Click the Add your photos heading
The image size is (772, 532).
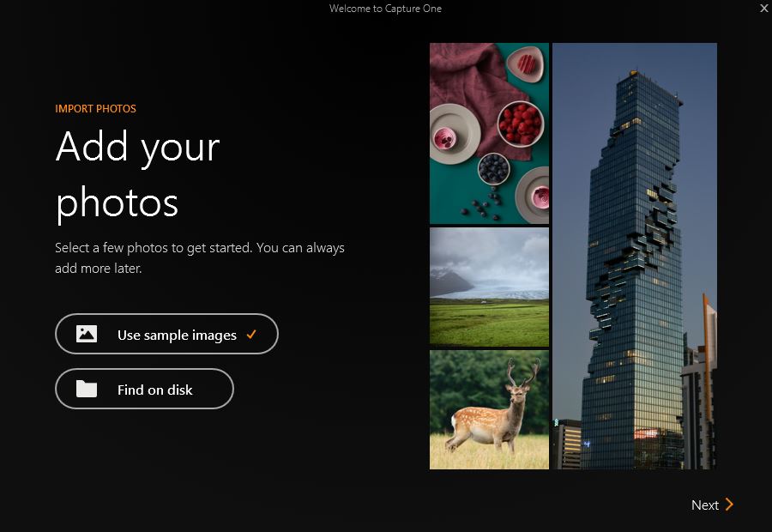point(137,175)
